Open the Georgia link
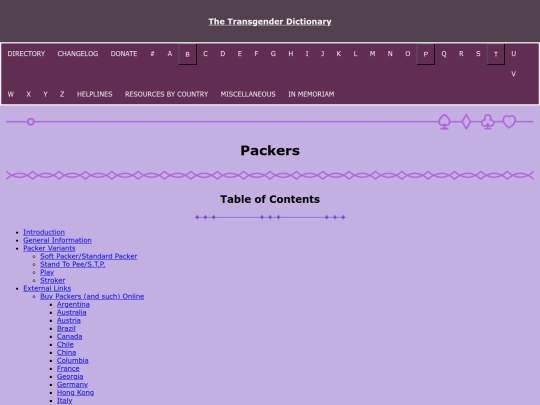 tap(70, 376)
